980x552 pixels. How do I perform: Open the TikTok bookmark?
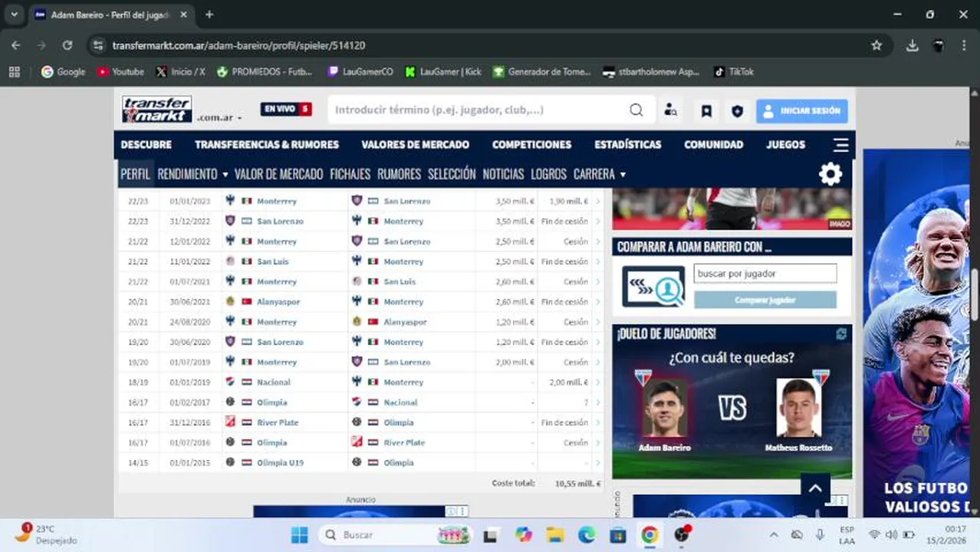tap(734, 71)
